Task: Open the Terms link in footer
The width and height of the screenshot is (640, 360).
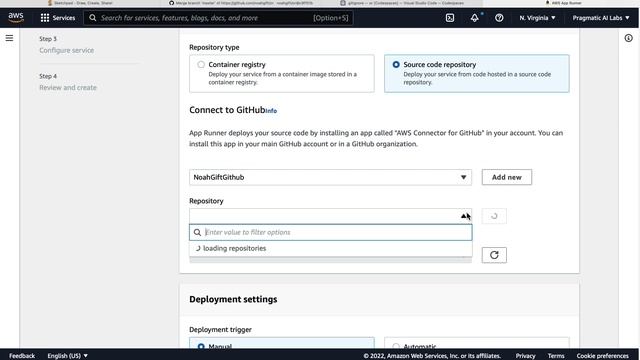Action: [x=556, y=356]
